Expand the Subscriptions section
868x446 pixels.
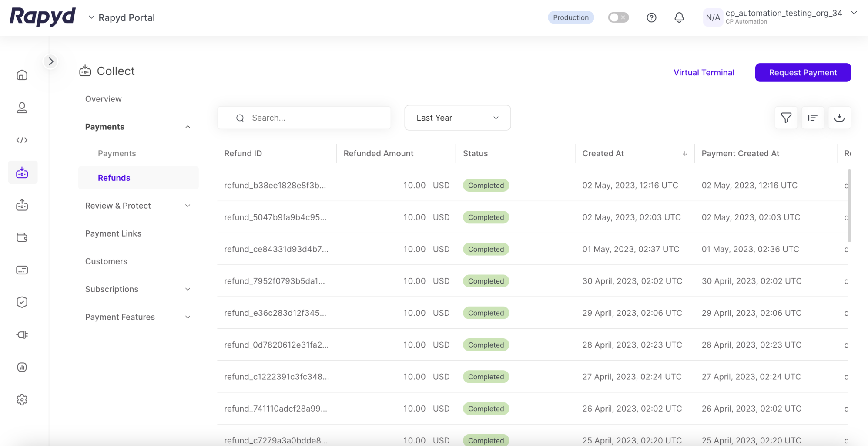tap(188, 289)
